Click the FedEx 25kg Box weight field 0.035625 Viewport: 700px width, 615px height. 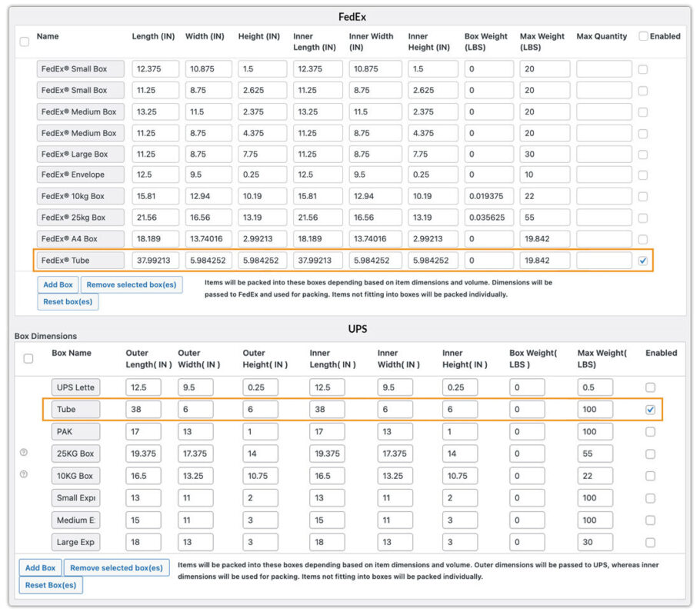[x=488, y=218]
